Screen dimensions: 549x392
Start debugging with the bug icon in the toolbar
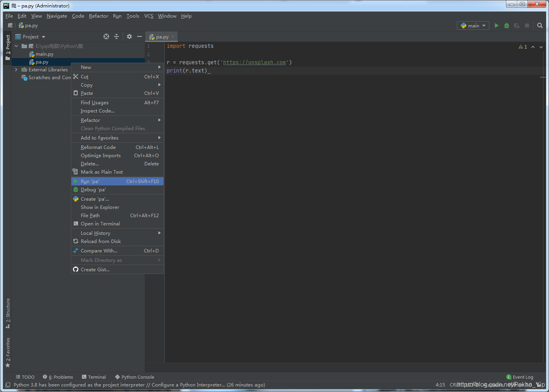(x=507, y=25)
